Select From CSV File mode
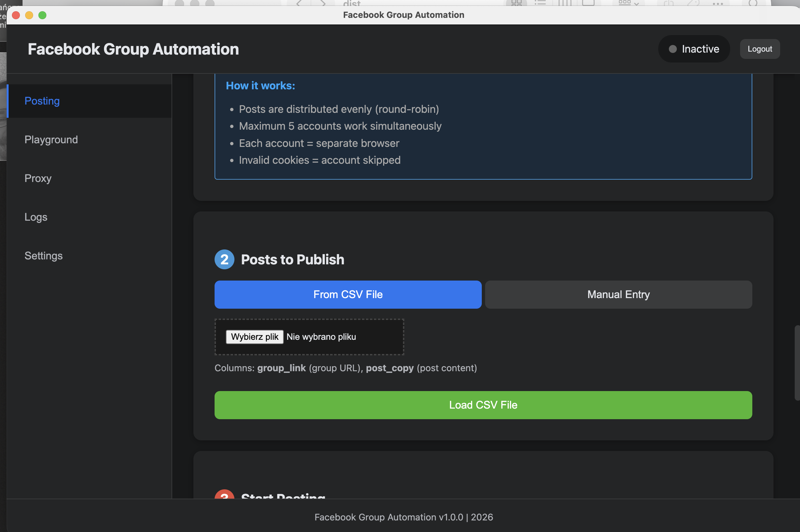Screen dimensions: 800x532 348,294
